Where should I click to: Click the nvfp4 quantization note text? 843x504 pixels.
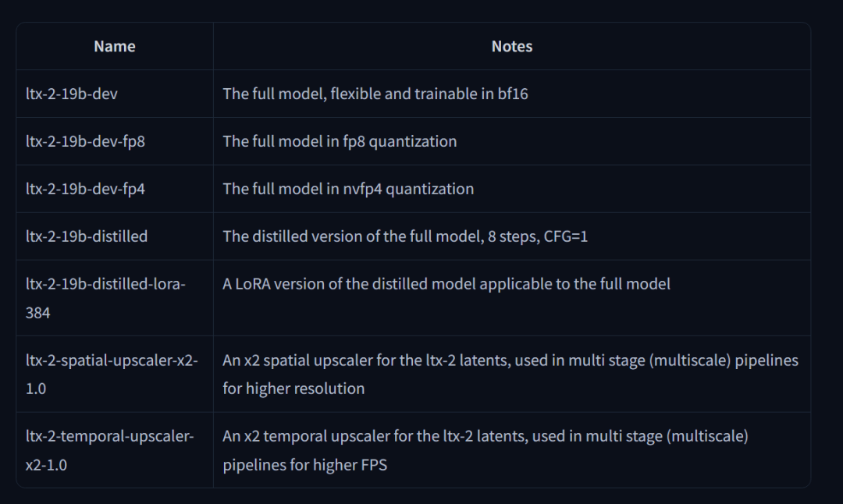(348, 189)
